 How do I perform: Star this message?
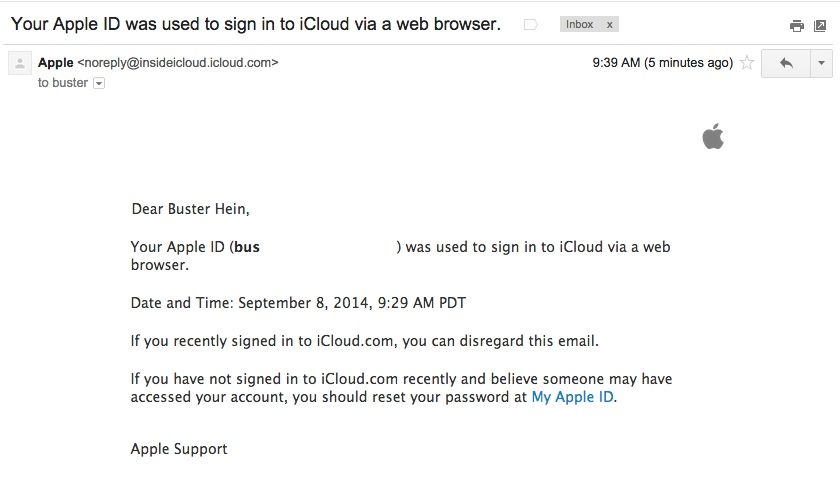pos(746,63)
